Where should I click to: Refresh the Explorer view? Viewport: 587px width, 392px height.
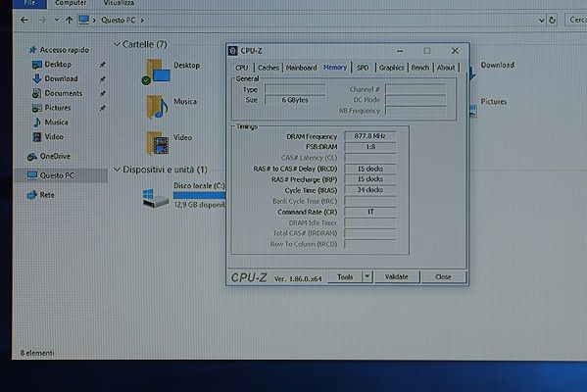[x=552, y=21]
